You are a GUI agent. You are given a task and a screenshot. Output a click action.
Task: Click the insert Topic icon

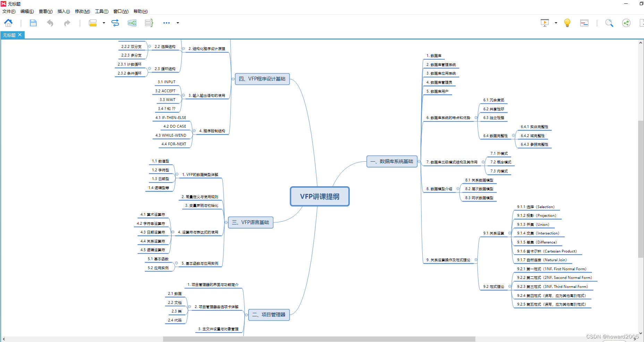point(93,23)
